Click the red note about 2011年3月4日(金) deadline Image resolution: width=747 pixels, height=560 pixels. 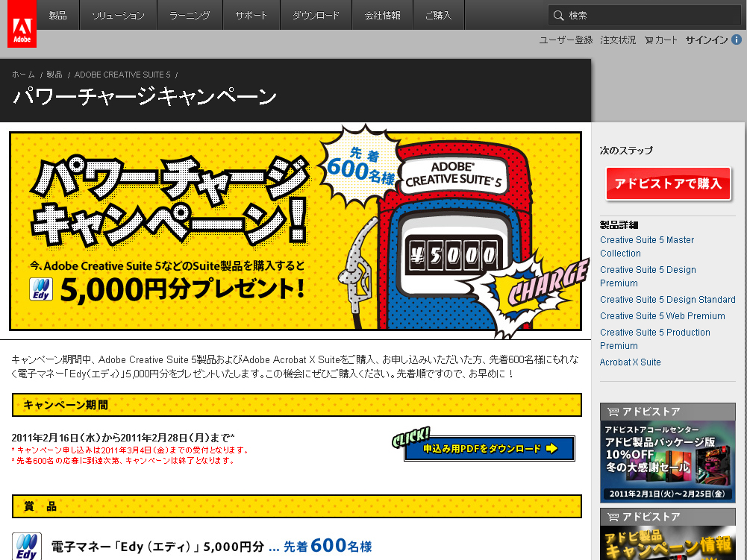pos(130,450)
